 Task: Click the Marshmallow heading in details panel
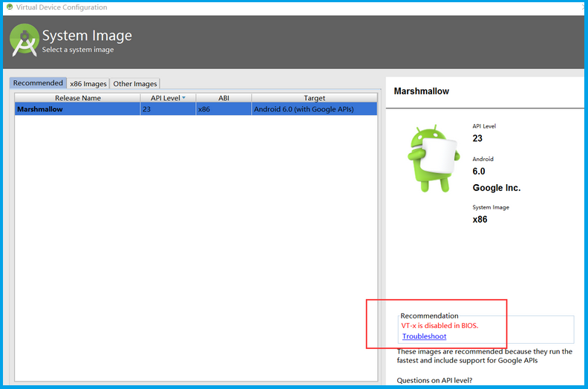coord(421,91)
